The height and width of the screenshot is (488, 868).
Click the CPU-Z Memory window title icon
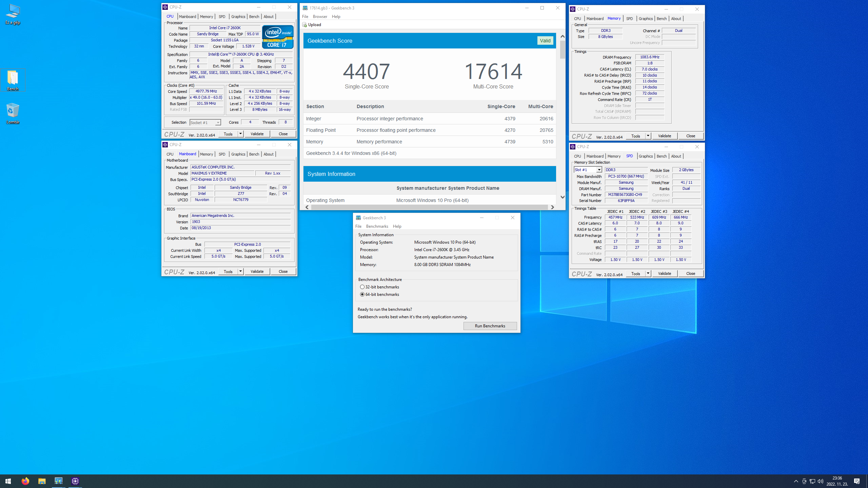(573, 9)
